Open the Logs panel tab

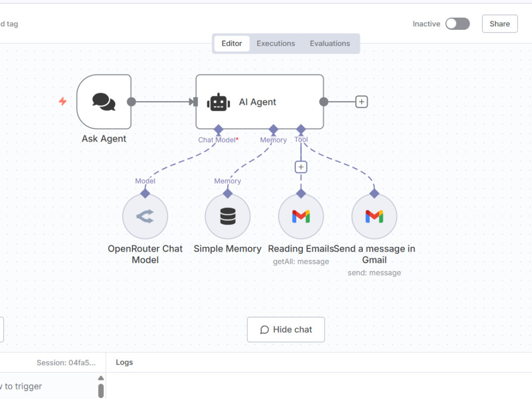point(124,362)
